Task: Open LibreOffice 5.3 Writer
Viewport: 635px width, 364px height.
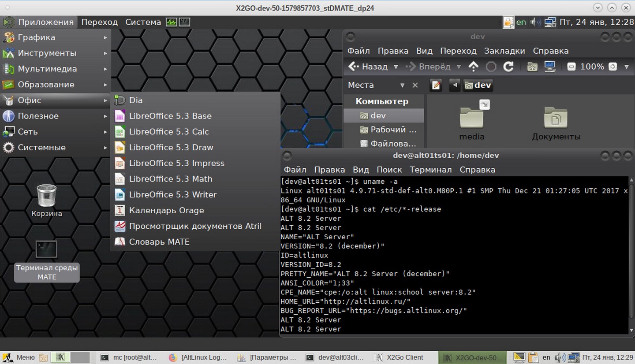Action: 195,194
